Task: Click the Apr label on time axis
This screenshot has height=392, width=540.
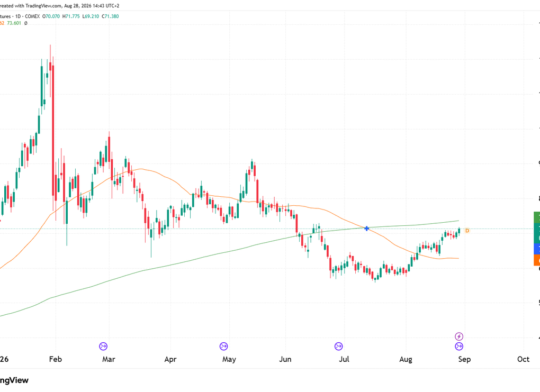Action: pyautogui.click(x=170, y=360)
